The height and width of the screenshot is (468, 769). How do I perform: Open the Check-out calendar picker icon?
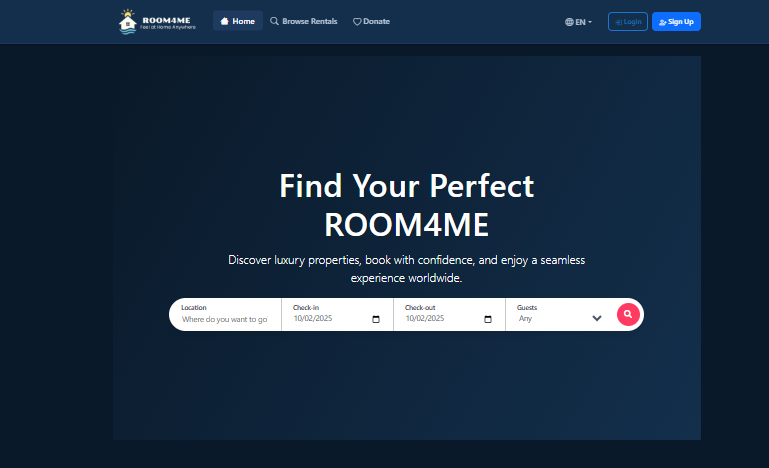click(x=488, y=320)
